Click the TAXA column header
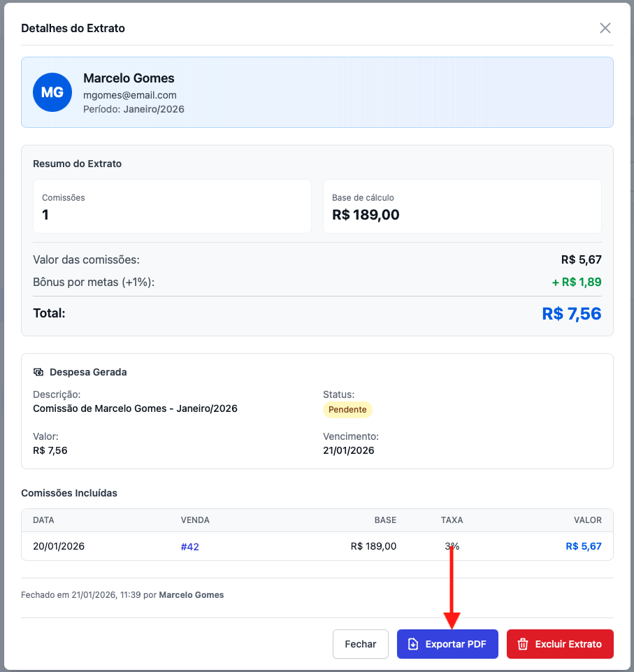This screenshot has height=672, width=634. pos(452,520)
